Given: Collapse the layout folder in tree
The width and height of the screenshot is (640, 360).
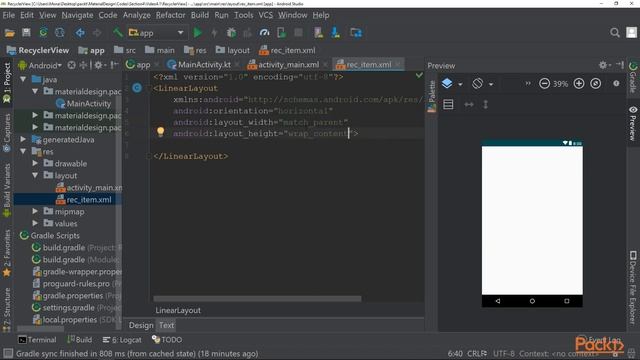Looking at the screenshot, I should (x=36, y=175).
